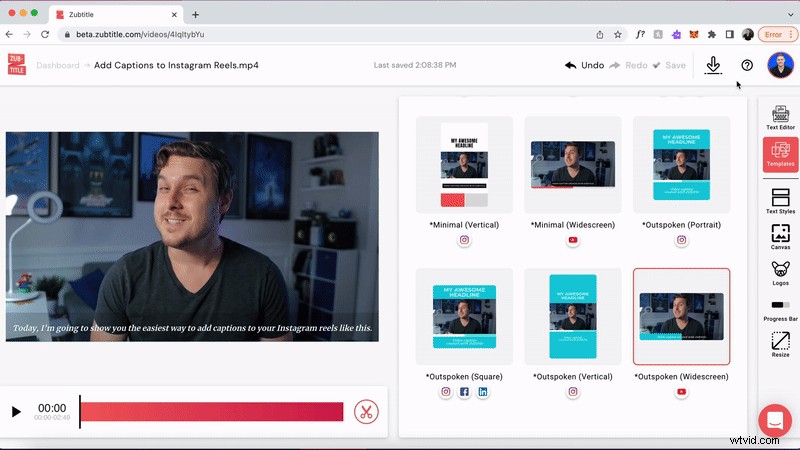Open the Canvas settings tool
The width and height of the screenshot is (800, 450).
[780, 237]
